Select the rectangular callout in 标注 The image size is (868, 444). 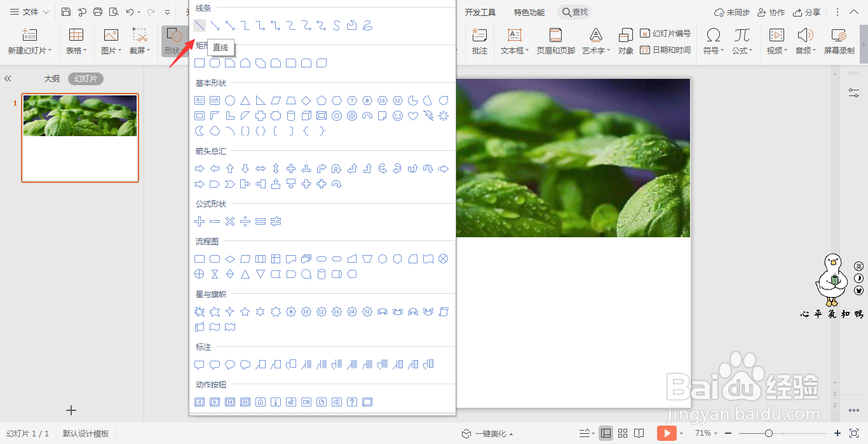pyautogui.click(x=200, y=364)
